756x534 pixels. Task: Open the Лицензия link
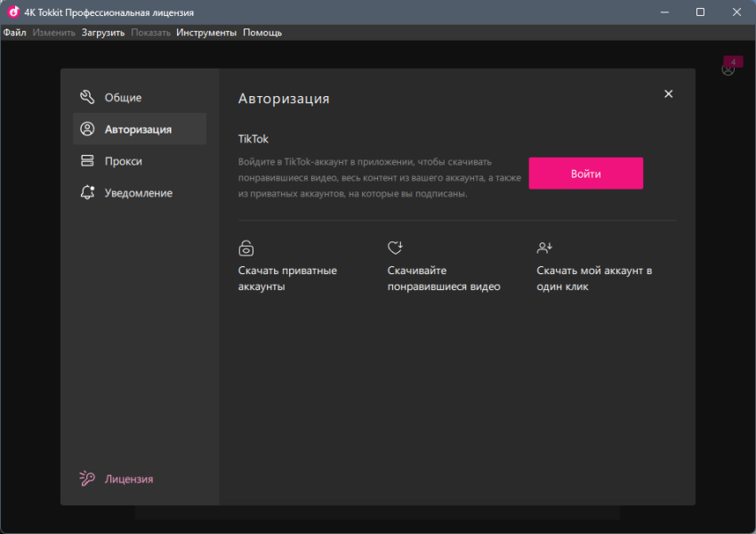[129, 479]
